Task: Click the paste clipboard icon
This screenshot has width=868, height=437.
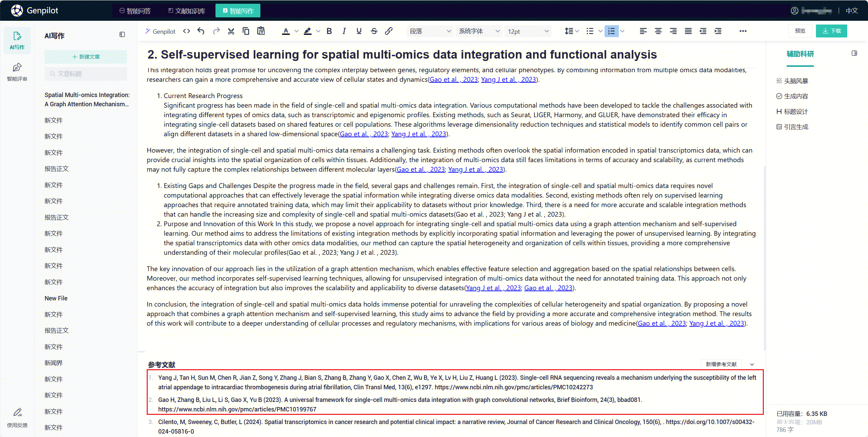Action: point(261,31)
